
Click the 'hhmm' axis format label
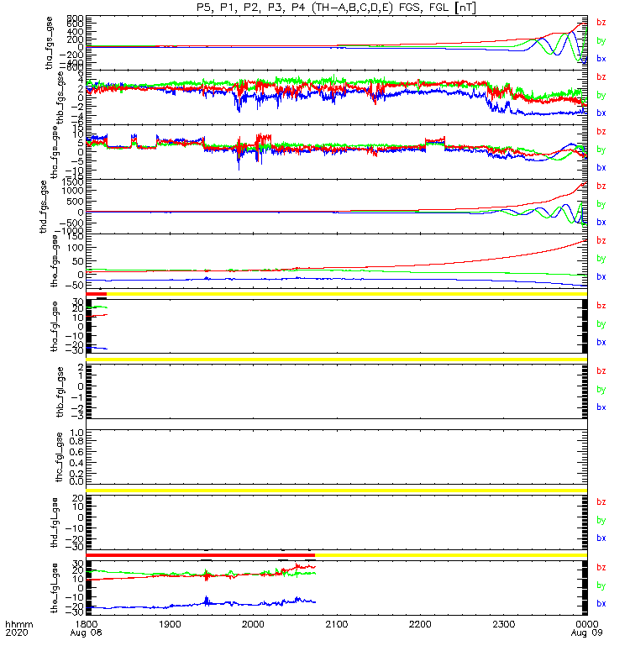pyautogui.click(x=19, y=624)
